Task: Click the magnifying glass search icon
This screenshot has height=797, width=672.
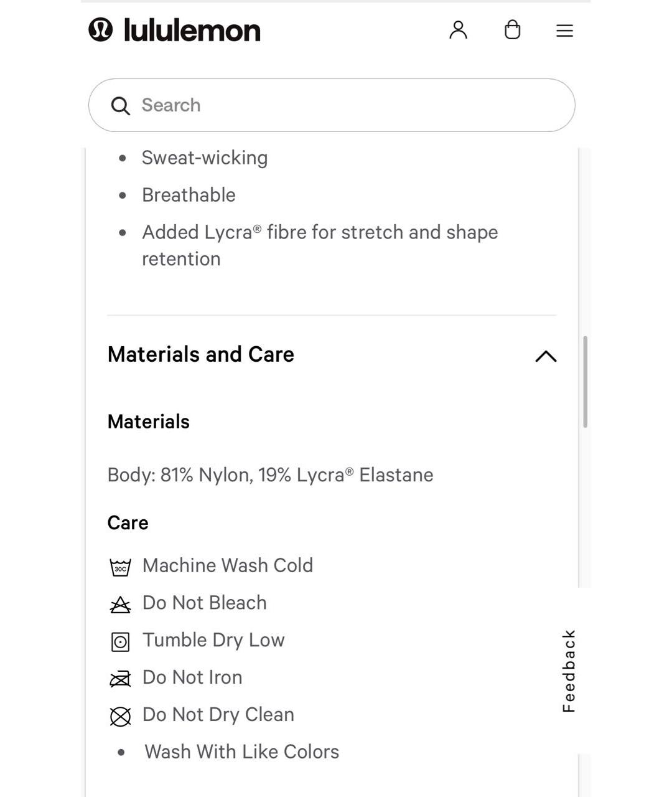Action: pyautogui.click(x=120, y=106)
